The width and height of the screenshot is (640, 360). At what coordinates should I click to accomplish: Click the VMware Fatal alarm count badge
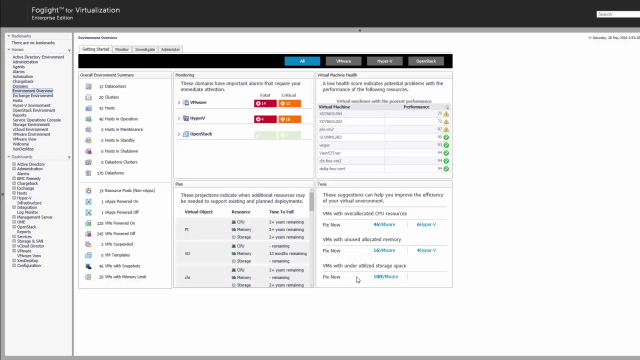tap(265, 104)
